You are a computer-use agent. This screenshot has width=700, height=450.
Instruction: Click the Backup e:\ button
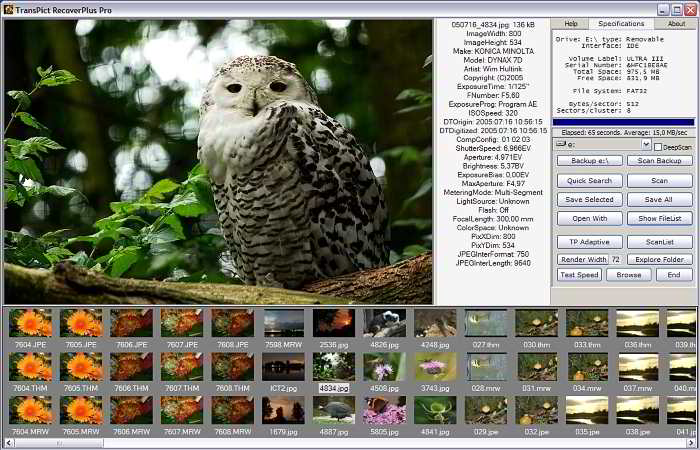click(589, 161)
